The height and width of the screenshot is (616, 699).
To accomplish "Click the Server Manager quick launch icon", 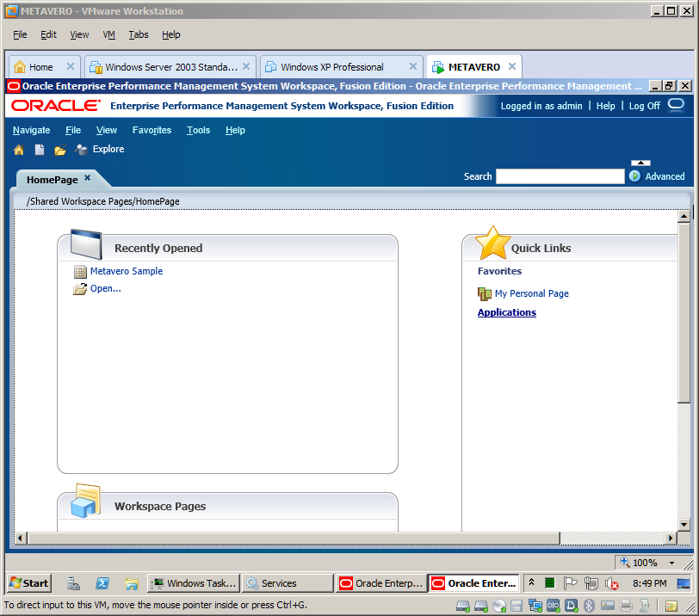I will (x=73, y=583).
